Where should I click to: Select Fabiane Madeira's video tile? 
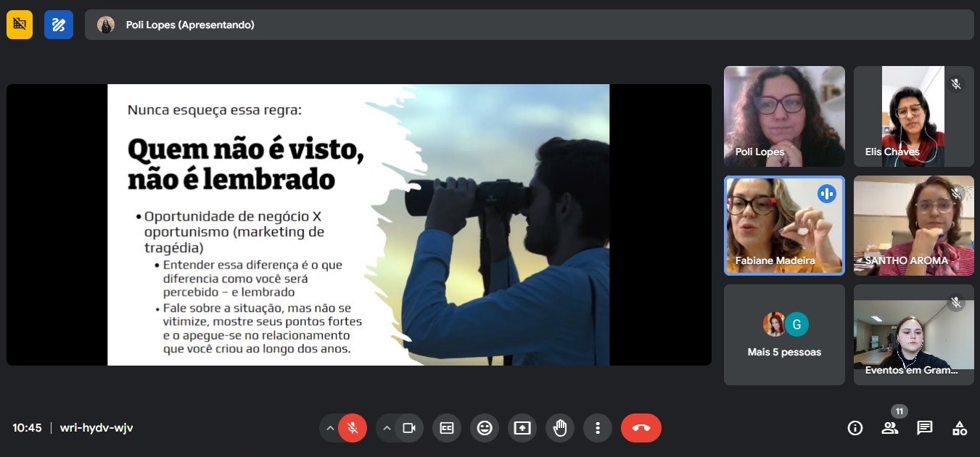pos(784,226)
